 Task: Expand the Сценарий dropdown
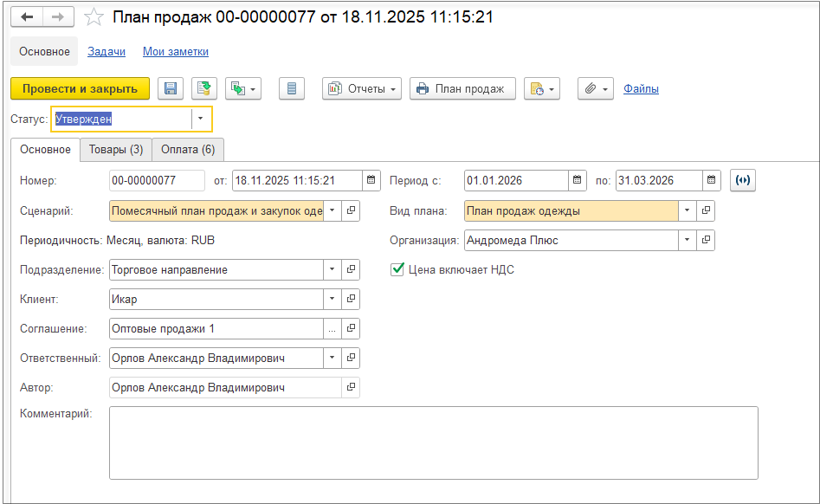(x=333, y=210)
